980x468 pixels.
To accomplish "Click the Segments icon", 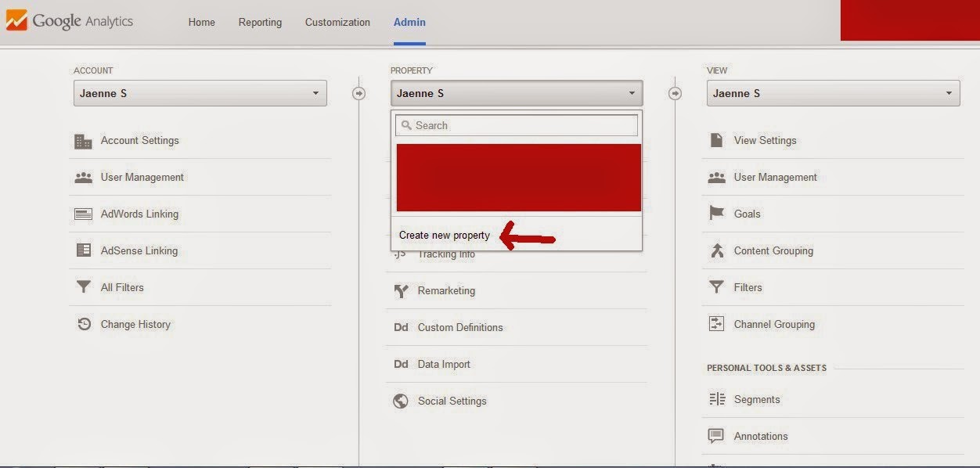I will tap(716, 400).
